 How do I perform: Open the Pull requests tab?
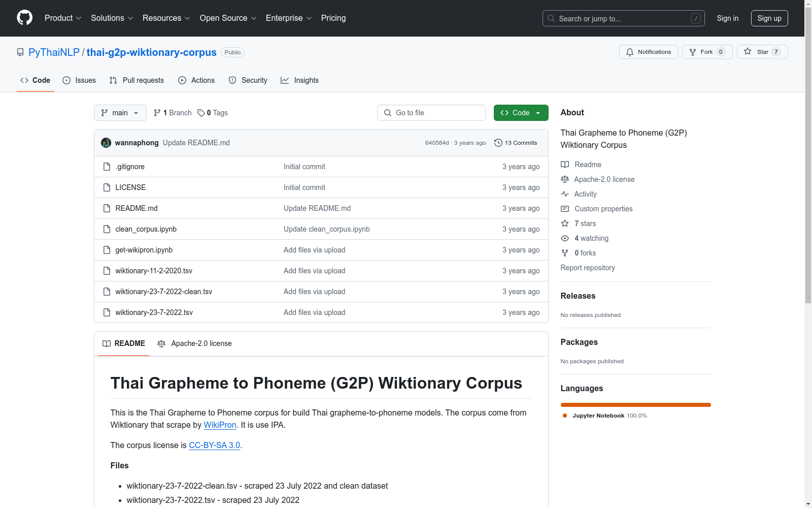(137, 80)
